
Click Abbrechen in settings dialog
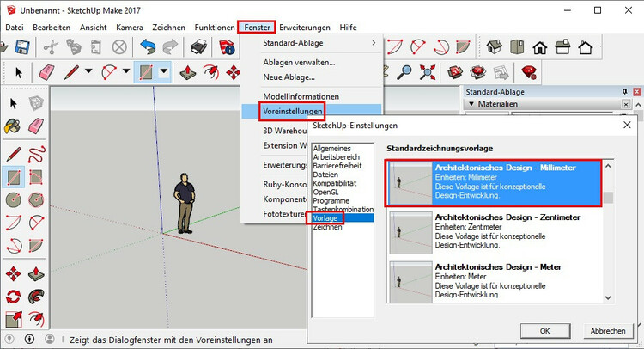coord(608,330)
